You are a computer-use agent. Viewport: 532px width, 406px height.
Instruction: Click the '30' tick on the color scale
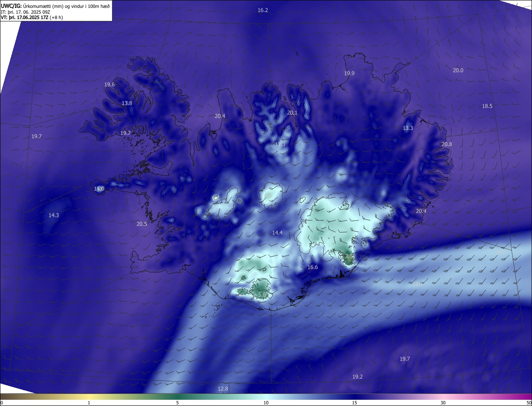443,403
